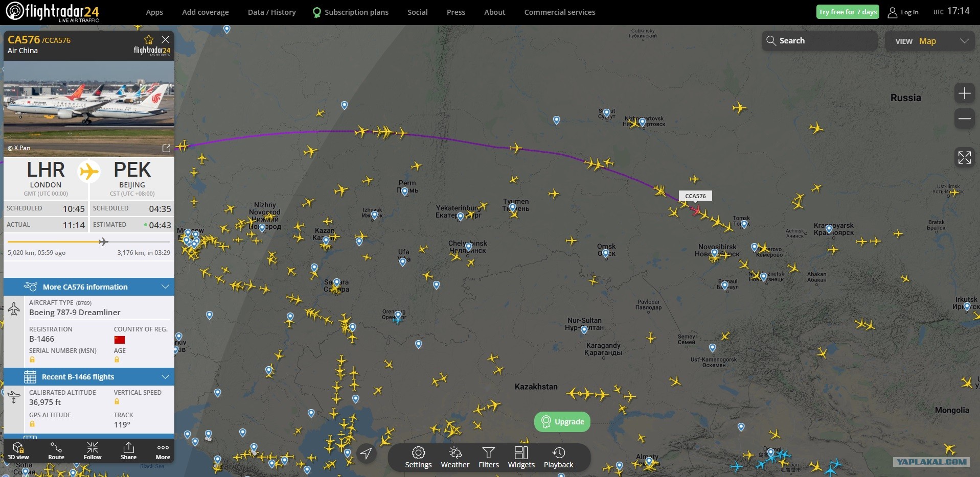Zoom in on the map
The image size is (980, 477).
(965, 93)
